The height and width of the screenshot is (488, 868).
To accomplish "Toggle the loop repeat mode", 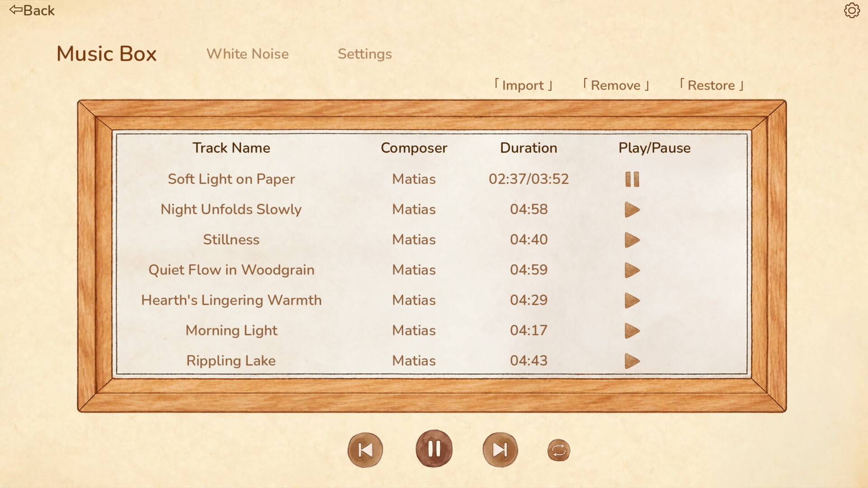I will [x=559, y=450].
